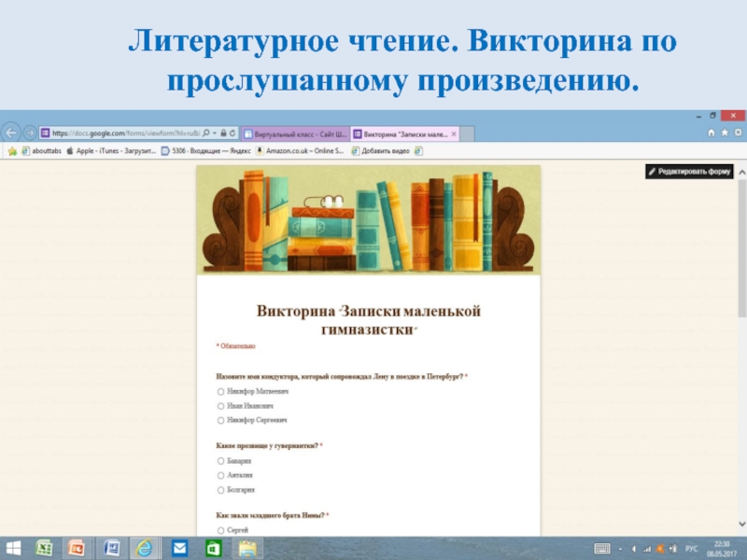747x560 pixels.
Task: Click the Internet Explorer taskbar icon
Action: tap(145, 547)
